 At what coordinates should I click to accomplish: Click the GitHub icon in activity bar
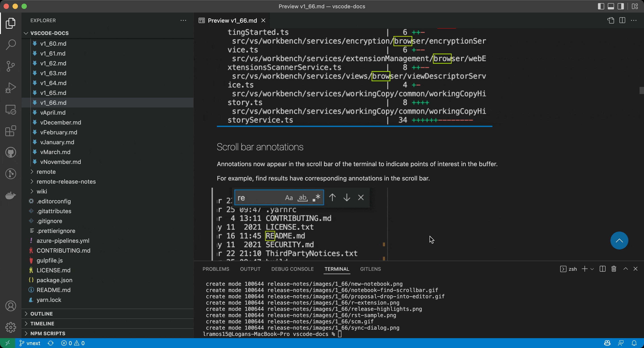pos(11,152)
